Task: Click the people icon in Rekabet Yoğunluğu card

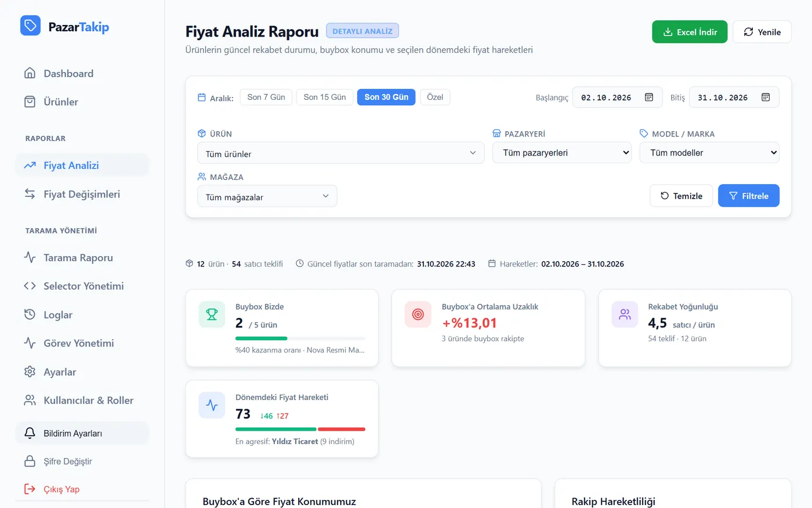Action: 625,314
